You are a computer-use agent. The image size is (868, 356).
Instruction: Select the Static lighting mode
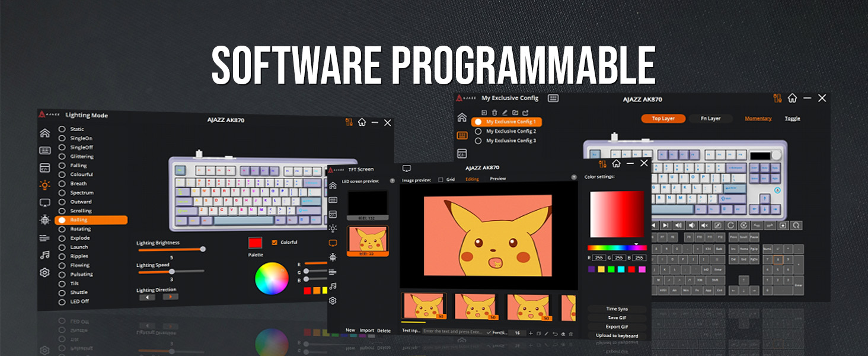point(72,129)
